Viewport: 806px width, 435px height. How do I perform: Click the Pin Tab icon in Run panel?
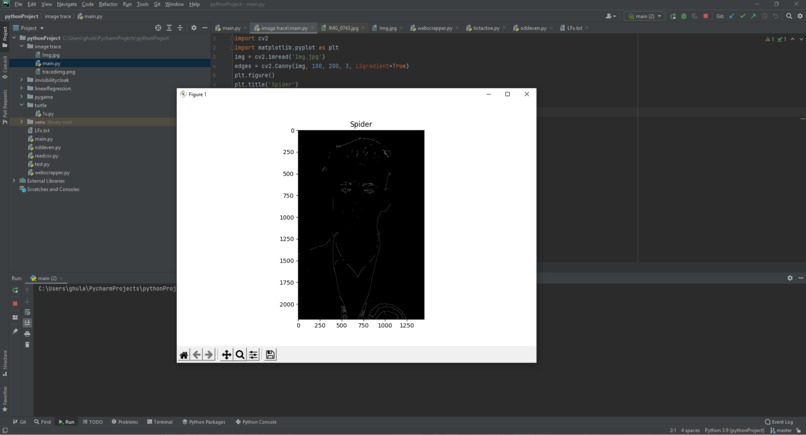point(15,331)
